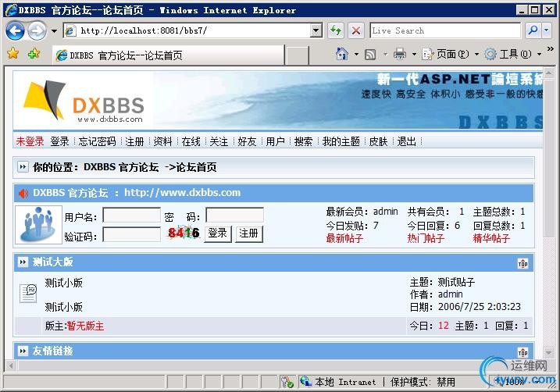Click the 皮肤 navigation link
This screenshot has width=560, height=392.
tap(378, 142)
